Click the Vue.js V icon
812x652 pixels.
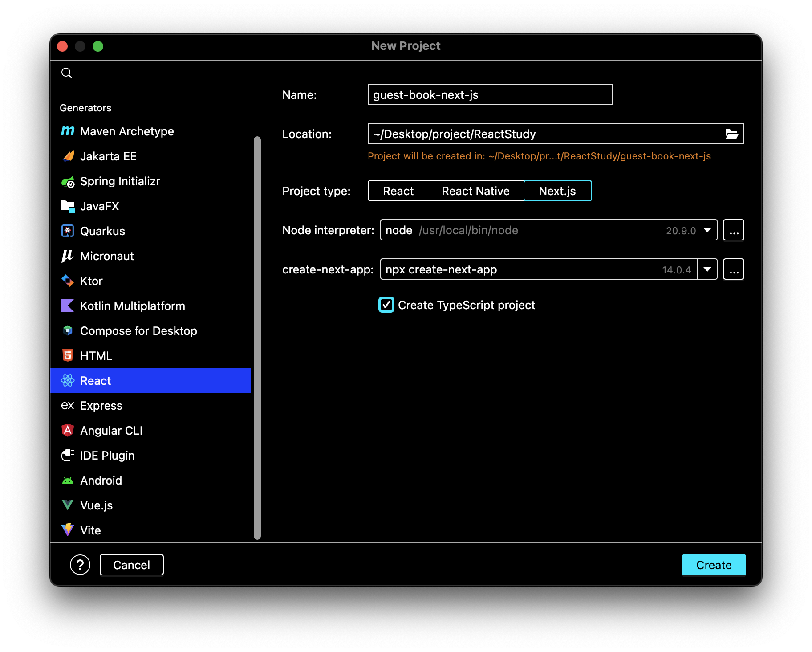point(68,505)
